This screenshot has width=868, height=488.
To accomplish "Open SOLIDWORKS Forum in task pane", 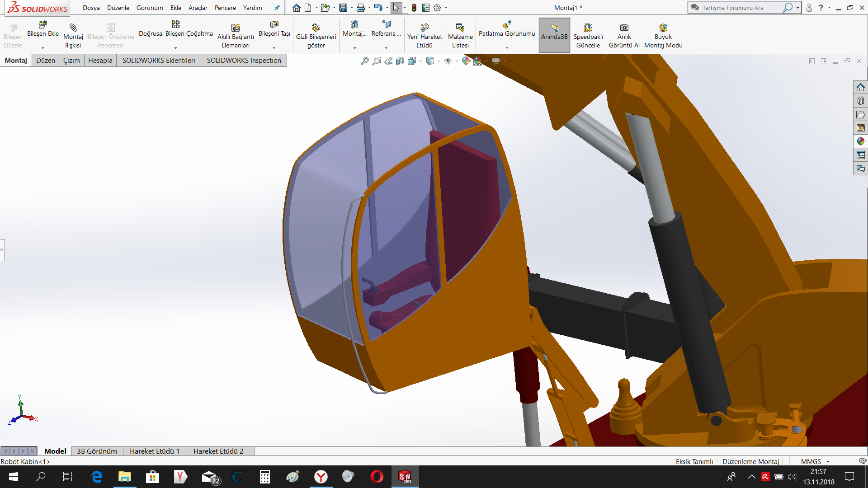I will point(860,169).
